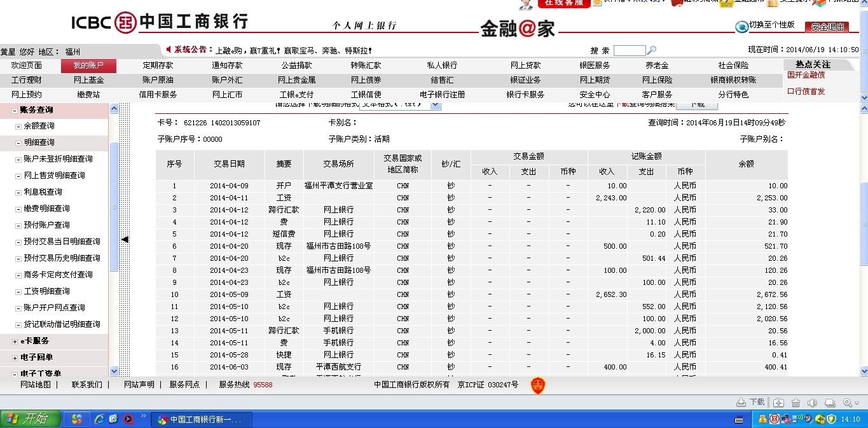Image resolution: width=868 pixels, height=428 pixels.
Task: Click the sidebar scroll up arrow
Action: pyautogui.click(x=114, y=109)
